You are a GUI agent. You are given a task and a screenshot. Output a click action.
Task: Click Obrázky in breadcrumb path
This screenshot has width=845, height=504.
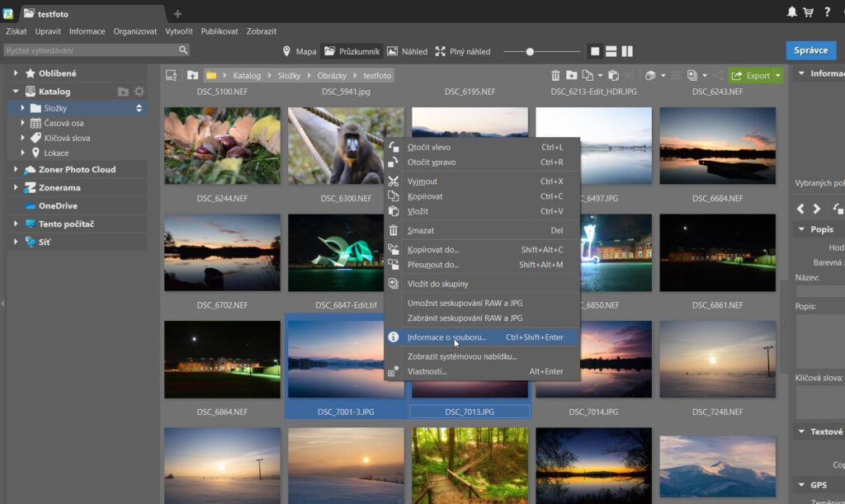(332, 75)
